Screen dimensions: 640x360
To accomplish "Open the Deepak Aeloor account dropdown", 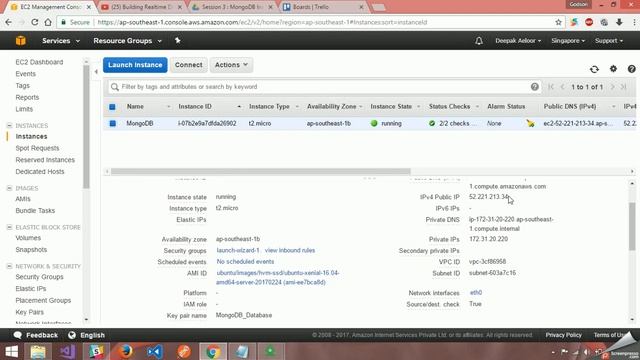I will coord(518,41).
